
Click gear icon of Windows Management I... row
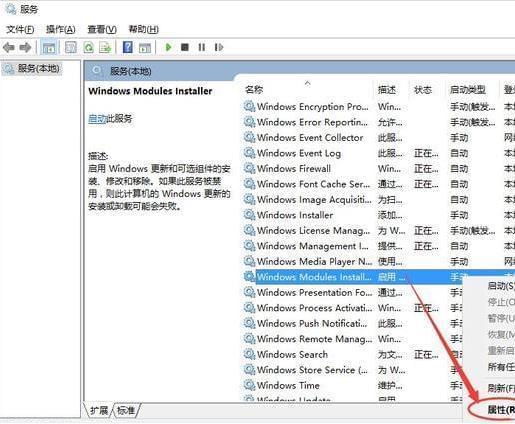(x=249, y=246)
